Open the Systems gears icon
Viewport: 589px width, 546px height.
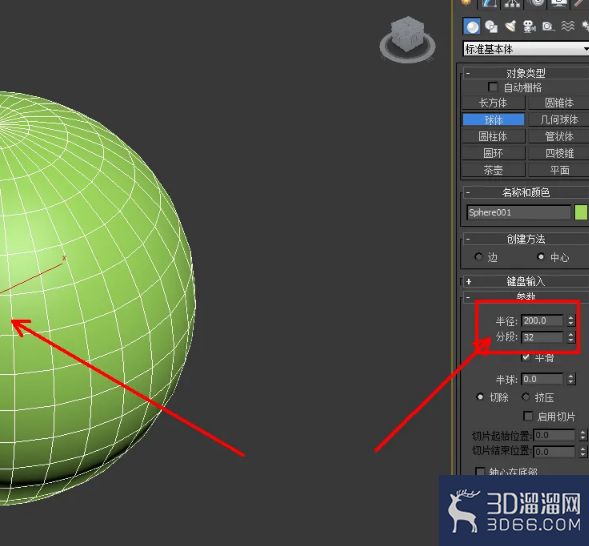pyautogui.click(x=585, y=26)
